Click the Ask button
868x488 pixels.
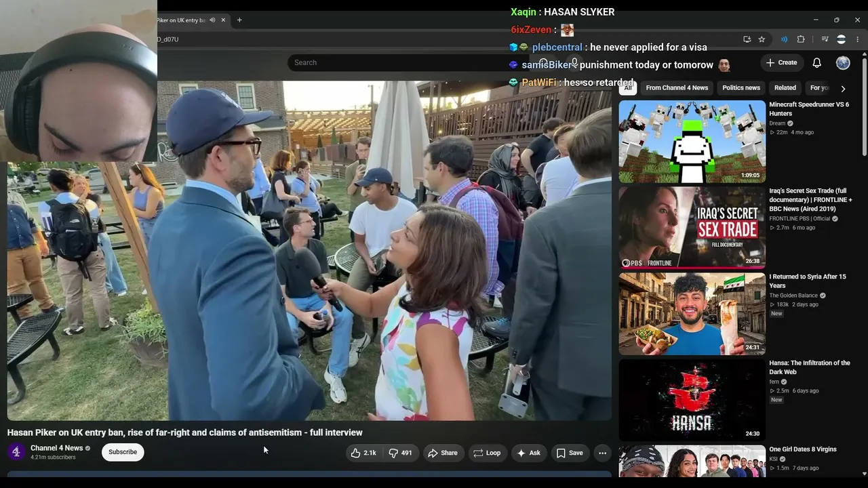(x=528, y=453)
